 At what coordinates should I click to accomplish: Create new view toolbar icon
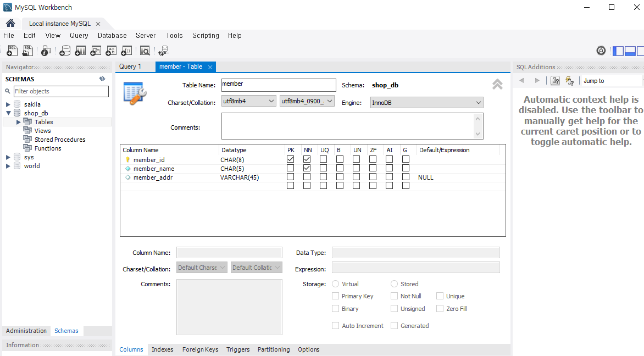point(96,51)
